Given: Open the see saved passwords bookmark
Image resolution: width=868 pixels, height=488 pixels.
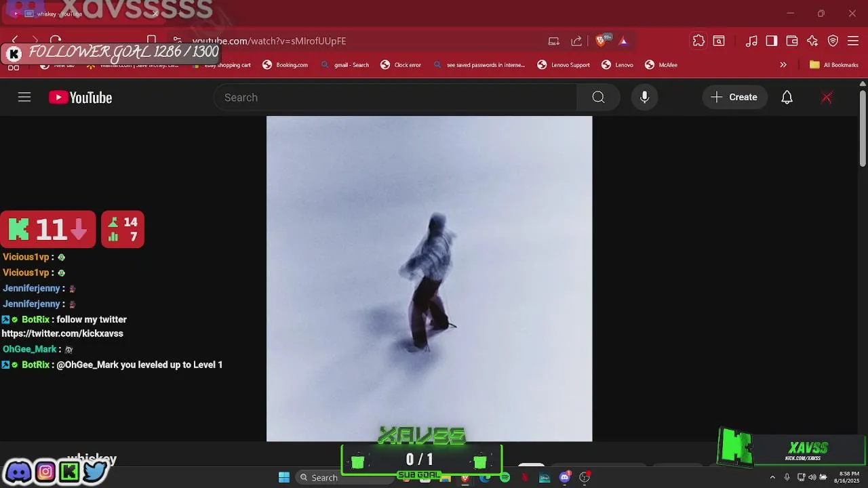Looking at the screenshot, I should 479,65.
